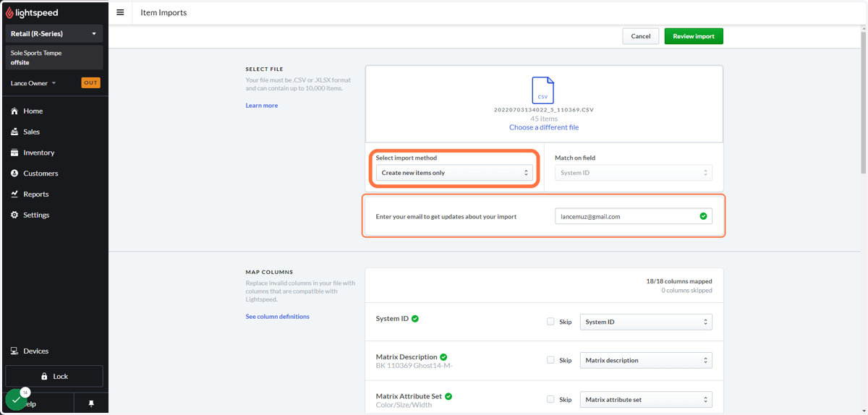Open the Matrix description mapping dropdown
Screen dimensions: 868x415
click(646, 360)
